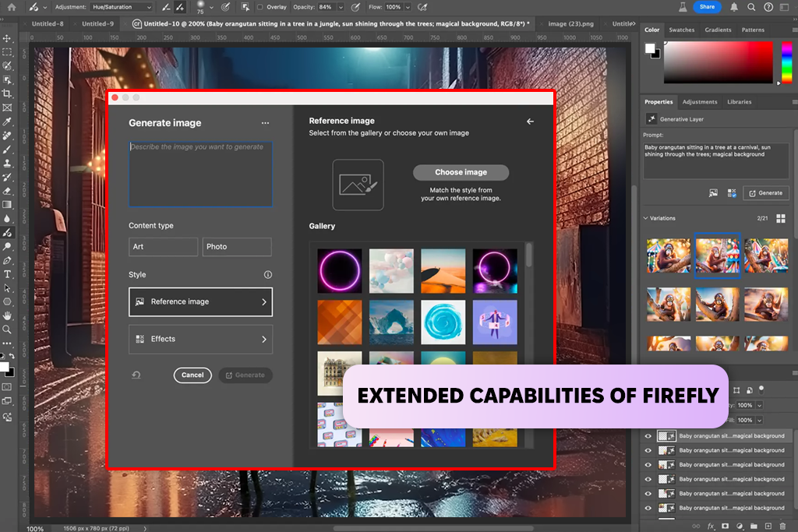Choose Photo content type
798x532 pixels.
(x=237, y=247)
